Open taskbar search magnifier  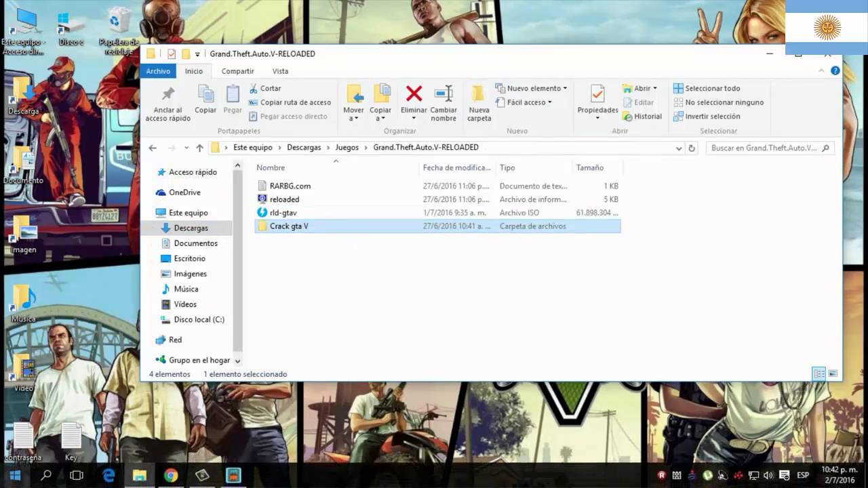tap(46, 475)
